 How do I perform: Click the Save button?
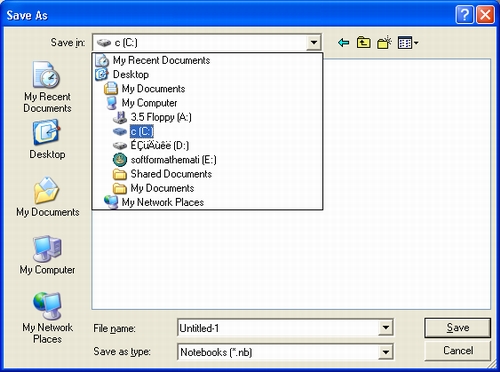click(457, 328)
